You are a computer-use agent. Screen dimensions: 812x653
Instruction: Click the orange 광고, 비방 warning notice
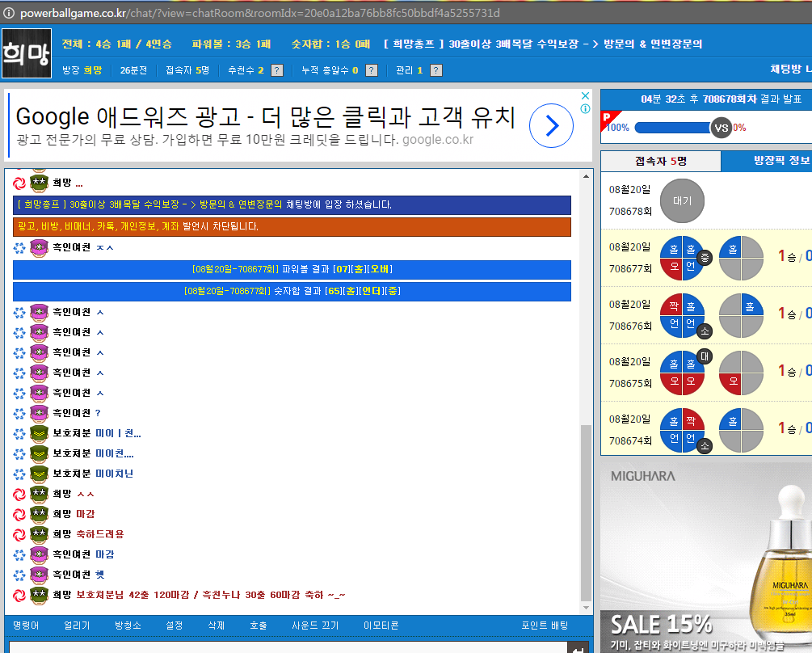[x=292, y=227]
